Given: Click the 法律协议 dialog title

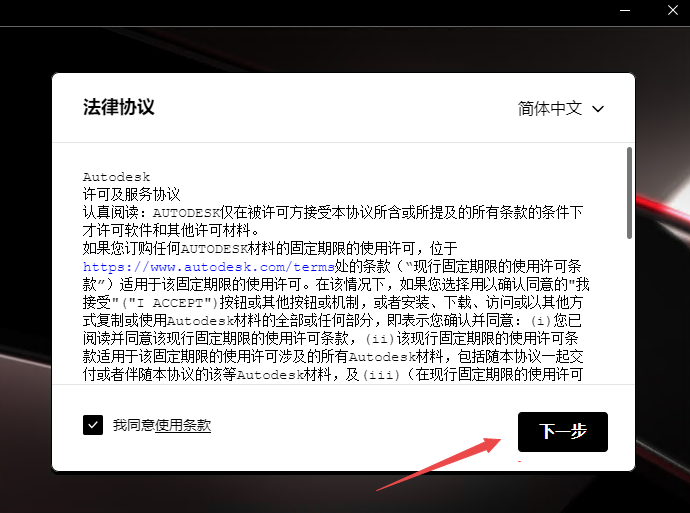Looking at the screenshot, I should pyautogui.click(x=119, y=107).
